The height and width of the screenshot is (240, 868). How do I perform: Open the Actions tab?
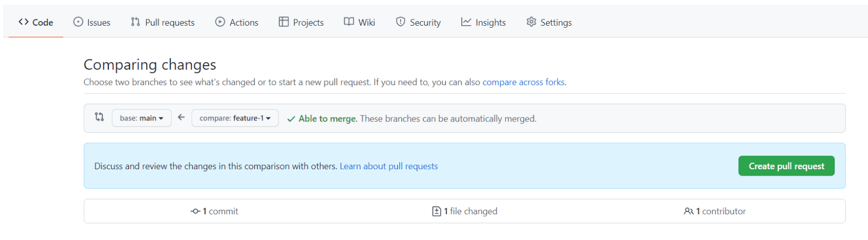pos(237,22)
